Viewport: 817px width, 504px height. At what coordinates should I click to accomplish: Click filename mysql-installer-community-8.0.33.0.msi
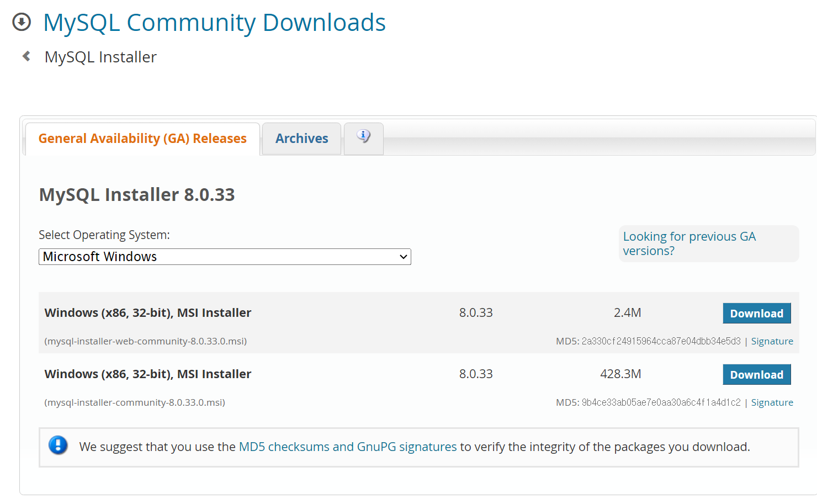click(x=135, y=402)
